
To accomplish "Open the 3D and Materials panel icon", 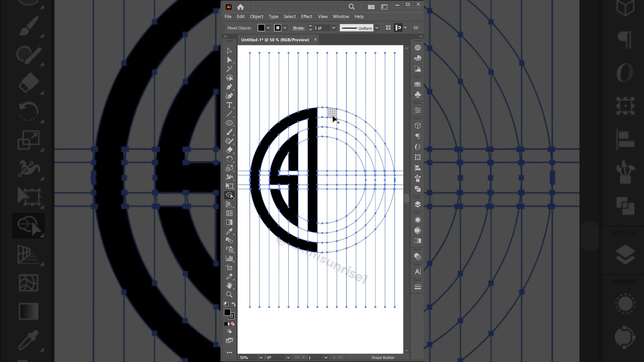I will pos(418,126).
